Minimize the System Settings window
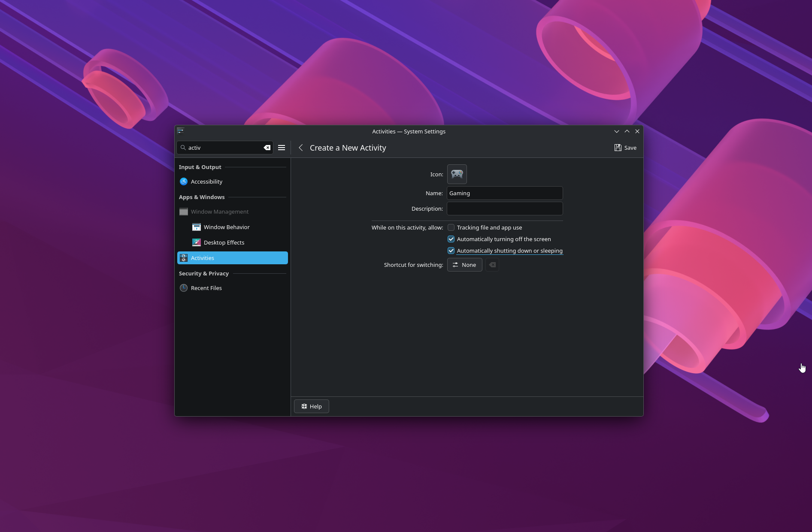 [x=617, y=131]
